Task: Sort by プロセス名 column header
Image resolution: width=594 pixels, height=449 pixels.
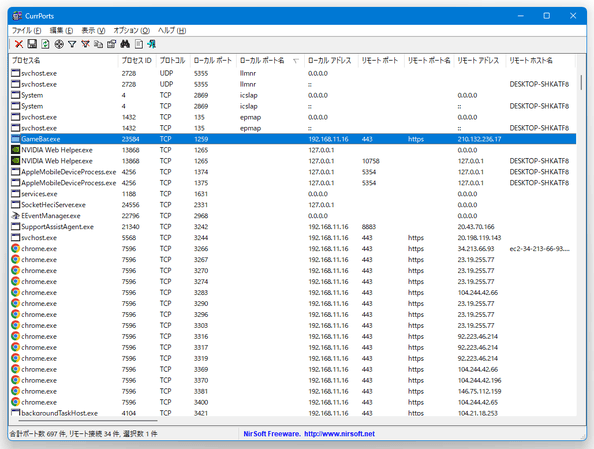Action: [x=63, y=61]
